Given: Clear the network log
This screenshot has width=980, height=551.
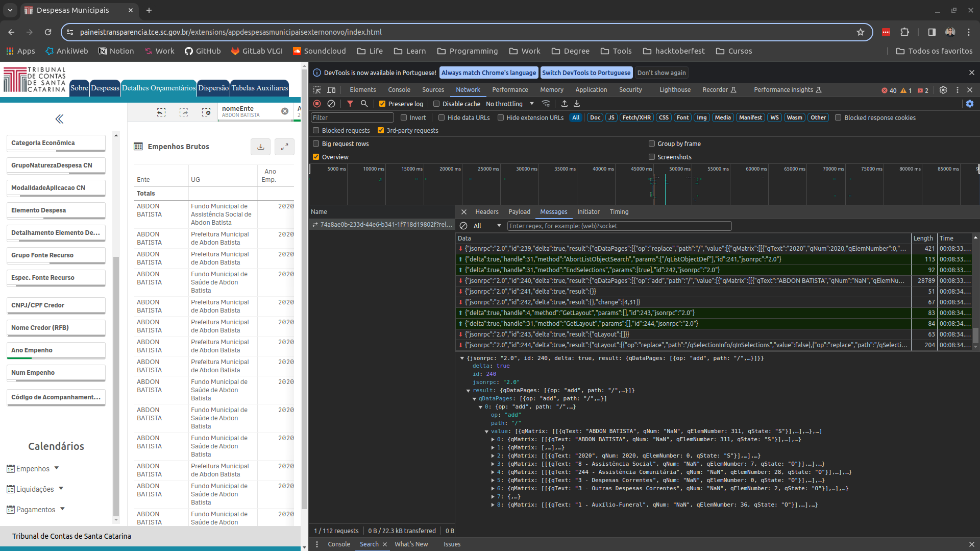Looking at the screenshot, I should (x=331, y=104).
